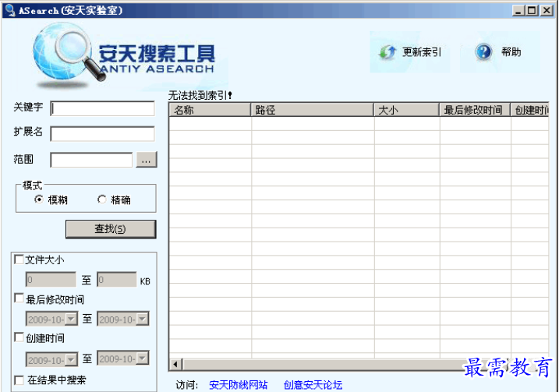Screen dimensions: 559x392
Task: Click the maximum file size KB field
Action: (117, 280)
